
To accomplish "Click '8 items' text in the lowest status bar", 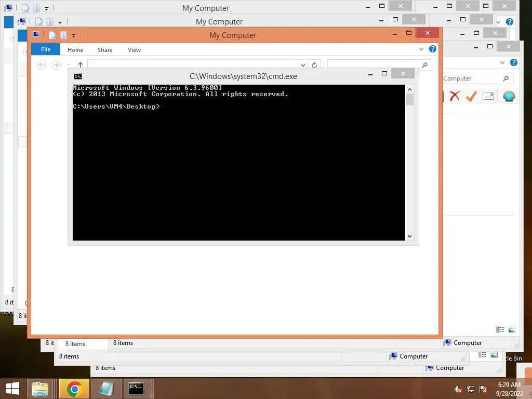I will (105, 368).
